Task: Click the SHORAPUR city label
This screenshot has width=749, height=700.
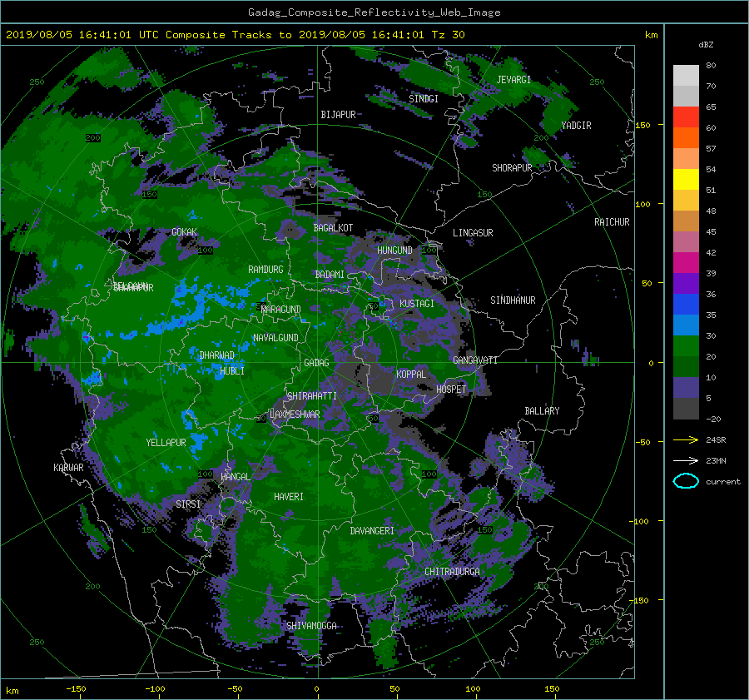Action: pos(512,168)
